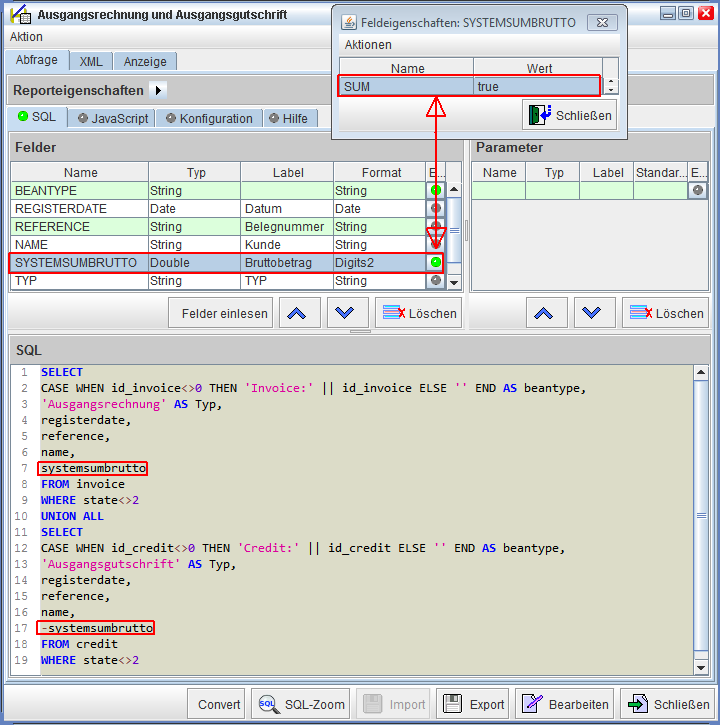The width and height of the screenshot is (720, 725).
Task: Toggle properties indicator of BEANTYPE row
Action: pos(435,190)
